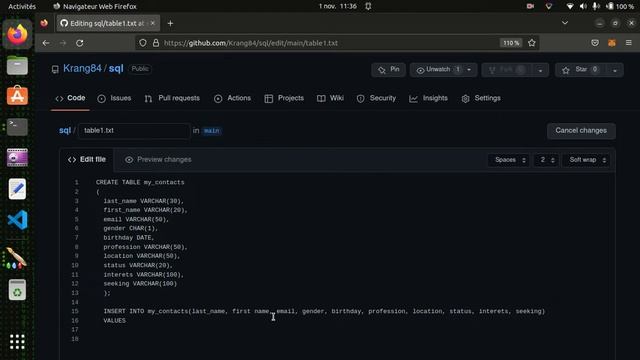This screenshot has height=360, width=640.
Task: Show the applications grid
Action: coord(17,342)
